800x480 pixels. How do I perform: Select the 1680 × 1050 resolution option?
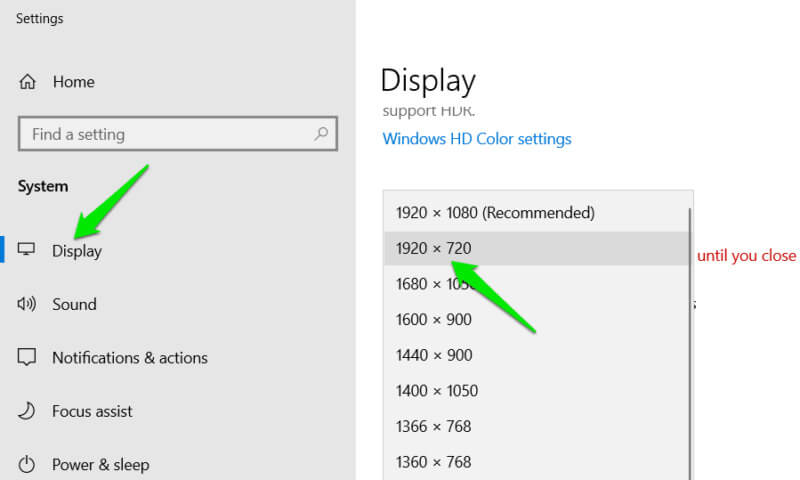click(536, 284)
